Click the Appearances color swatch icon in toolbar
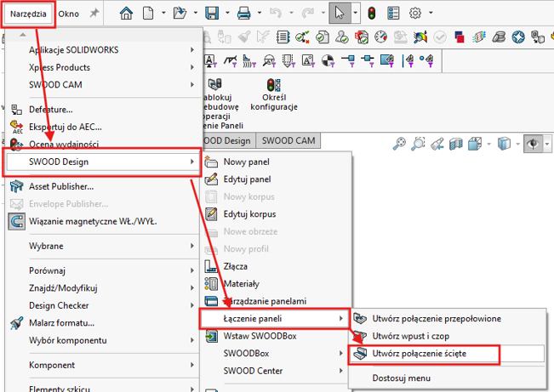 [459, 37]
